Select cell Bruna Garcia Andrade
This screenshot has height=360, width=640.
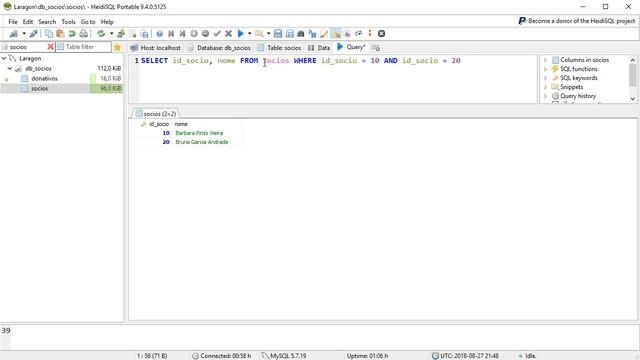(x=202, y=142)
